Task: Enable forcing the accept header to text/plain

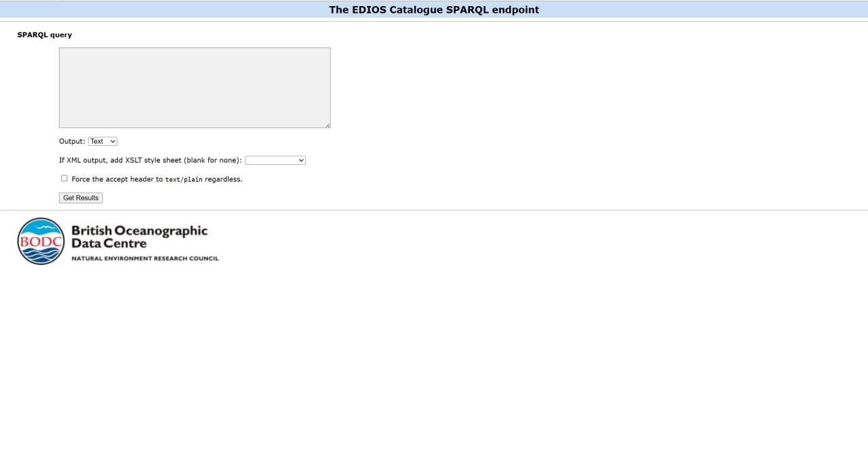Action: coord(64,178)
